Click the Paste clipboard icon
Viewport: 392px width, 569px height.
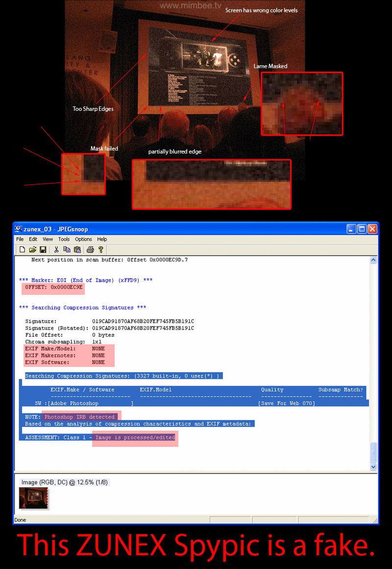(77, 250)
